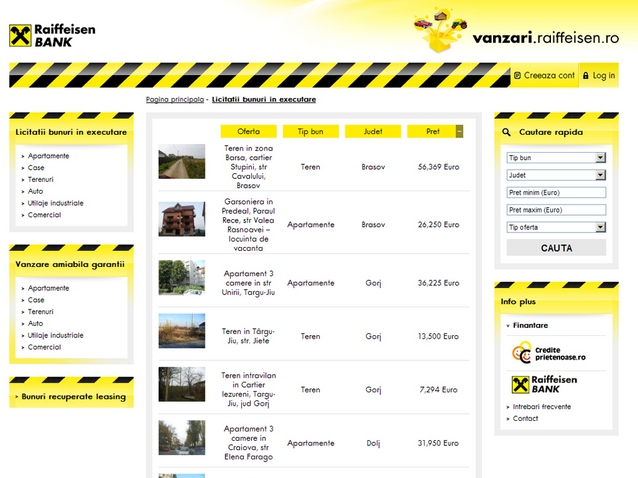Open Pagina principala breadcrumb link
This screenshot has height=478, width=638.
coord(176,100)
